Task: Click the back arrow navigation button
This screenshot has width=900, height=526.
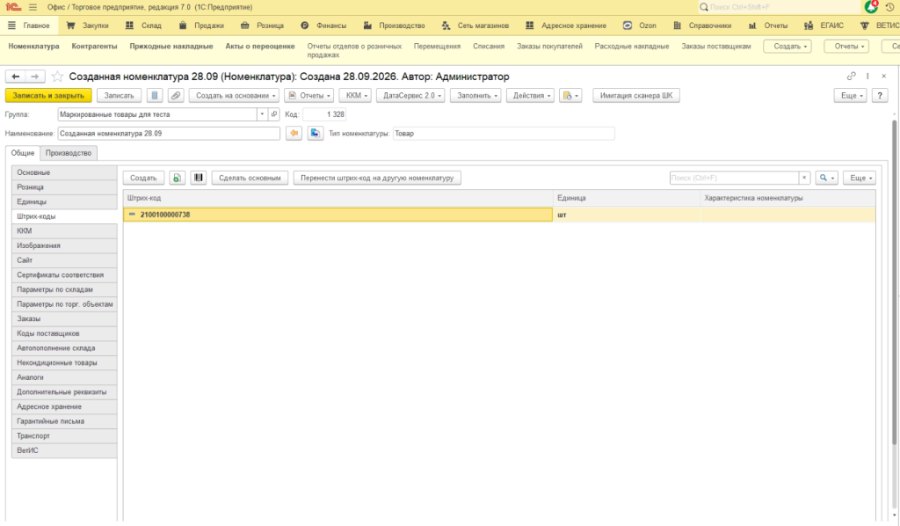Action: 15,76
